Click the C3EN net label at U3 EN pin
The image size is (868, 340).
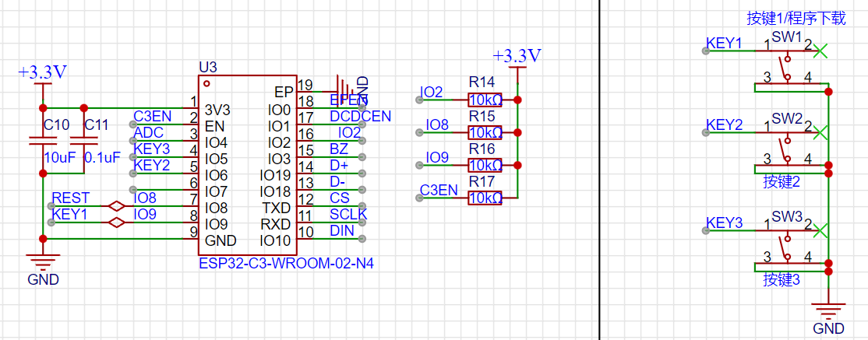pyautogui.click(x=153, y=116)
